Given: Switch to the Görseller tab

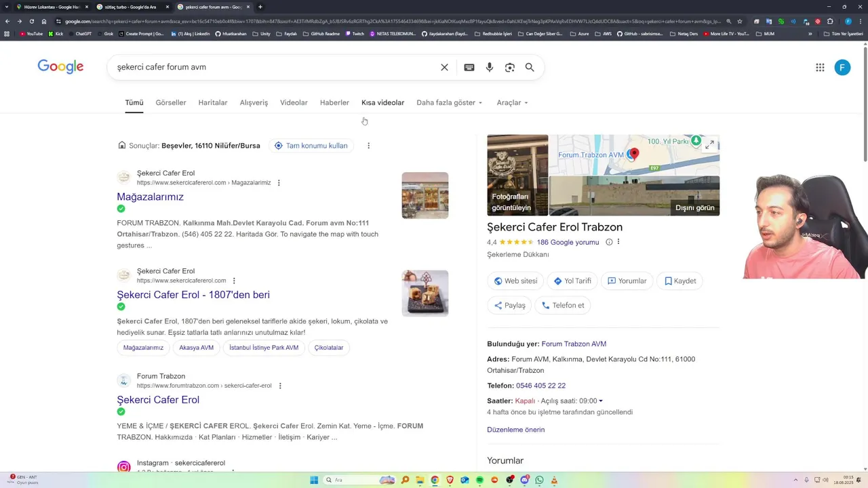Looking at the screenshot, I should pyautogui.click(x=171, y=103).
